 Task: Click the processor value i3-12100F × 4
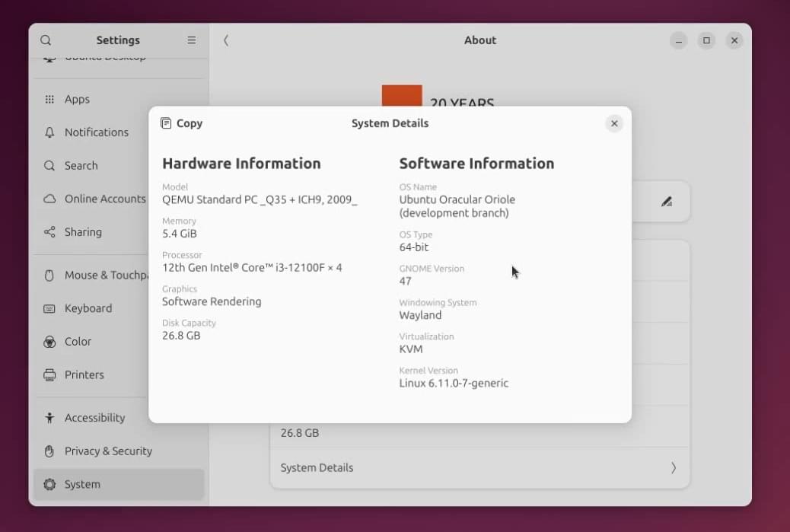pos(252,267)
